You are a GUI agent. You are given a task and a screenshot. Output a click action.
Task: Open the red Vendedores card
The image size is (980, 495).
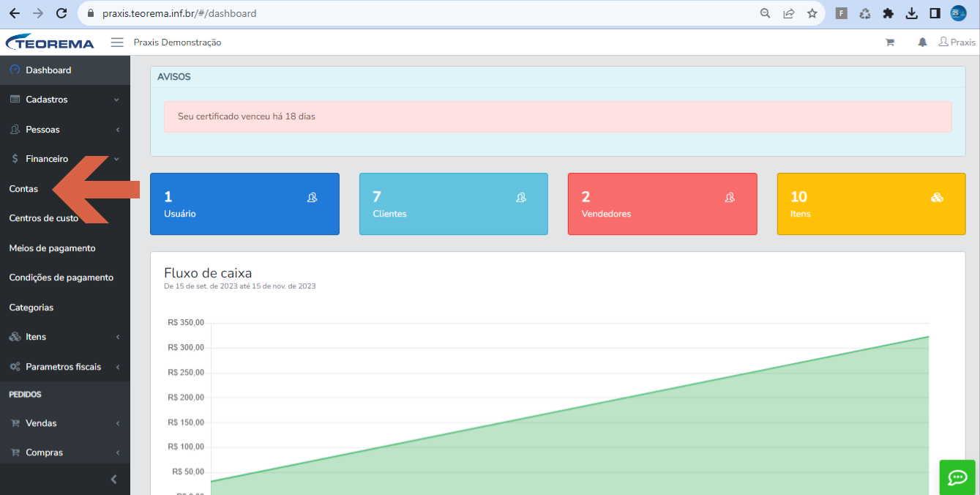click(x=662, y=204)
